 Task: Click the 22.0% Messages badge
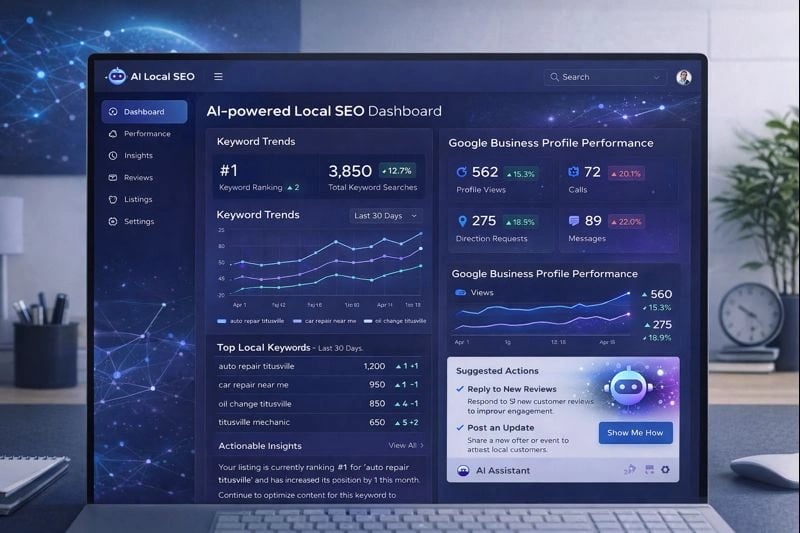pos(627,222)
